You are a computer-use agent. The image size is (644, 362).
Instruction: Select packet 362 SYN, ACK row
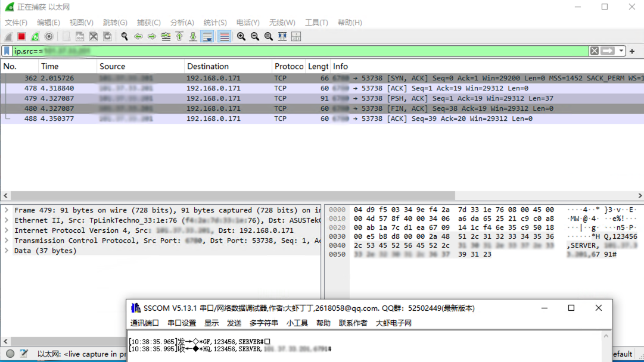(322, 78)
